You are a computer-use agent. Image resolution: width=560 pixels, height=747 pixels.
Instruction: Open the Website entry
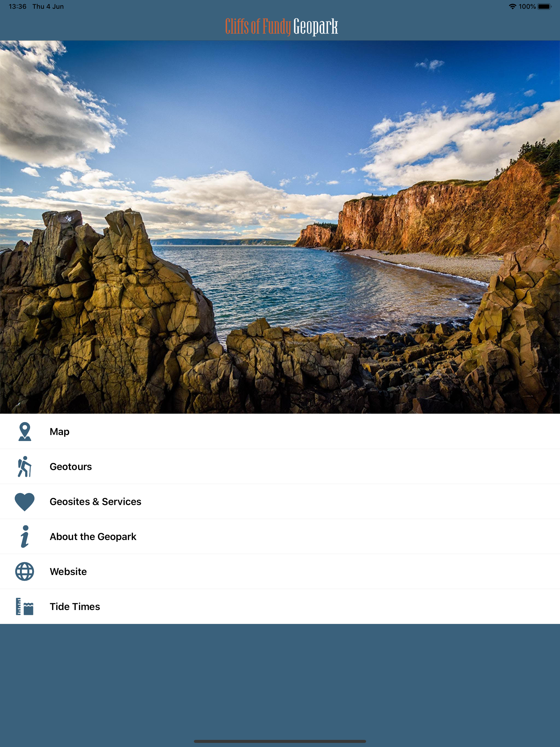[x=280, y=571]
